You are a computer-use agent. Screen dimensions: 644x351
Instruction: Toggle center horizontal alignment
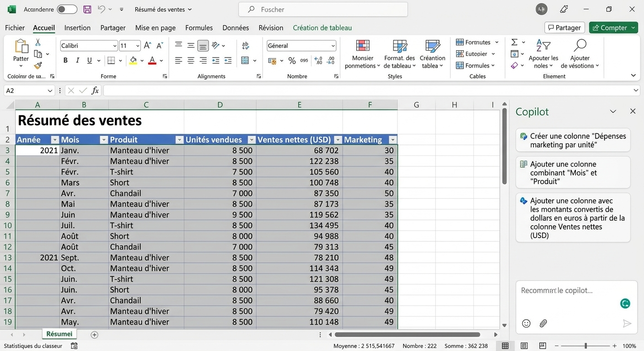[x=191, y=60]
